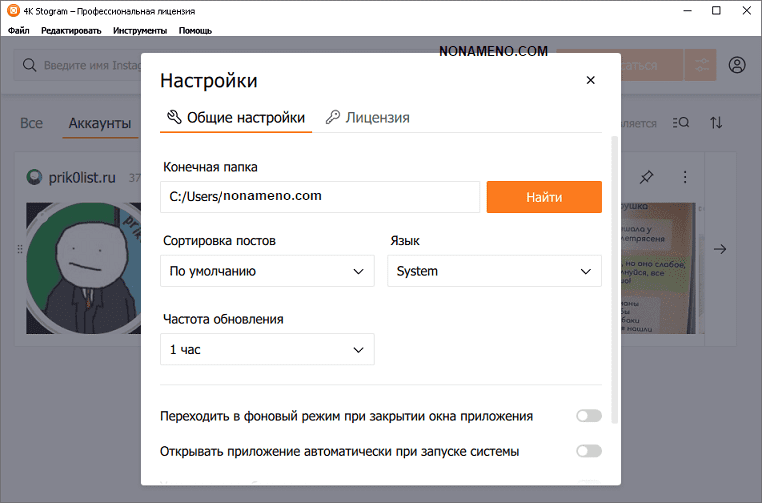Click the sort order arrows icon
The height and width of the screenshot is (503, 762).
(716, 123)
